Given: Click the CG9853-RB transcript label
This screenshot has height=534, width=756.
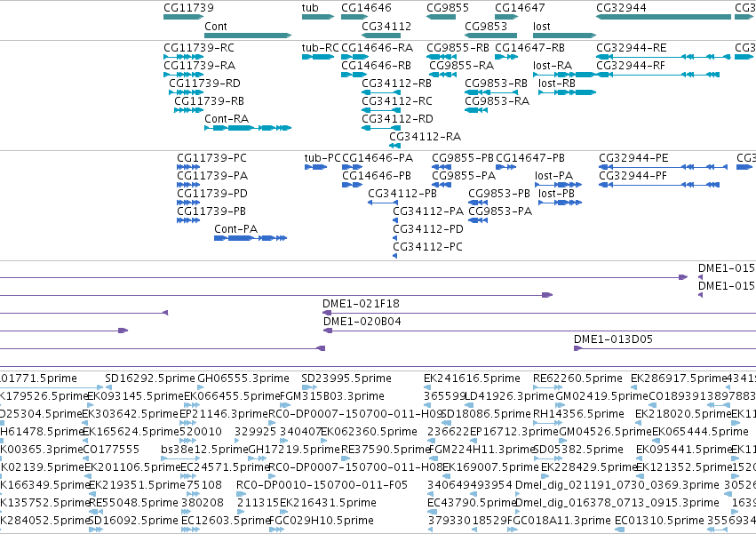Looking at the screenshot, I should tap(496, 84).
